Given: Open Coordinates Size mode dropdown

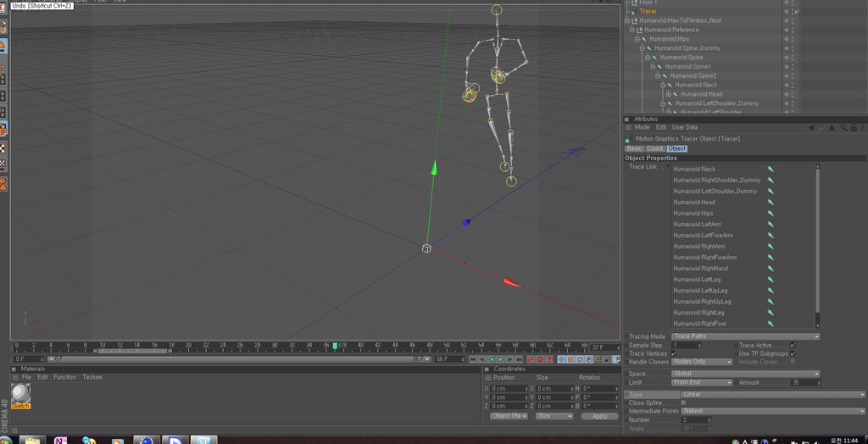Looking at the screenshot, I should 554,416.
